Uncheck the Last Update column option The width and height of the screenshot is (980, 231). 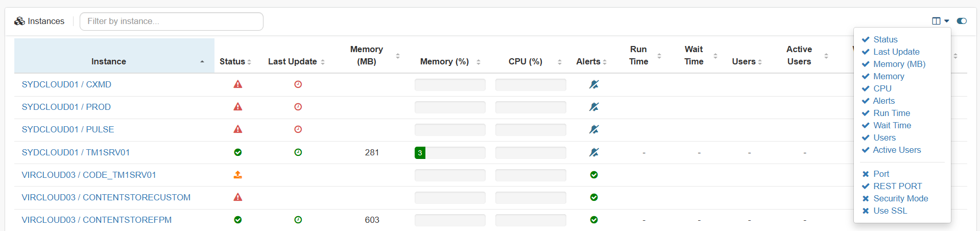[891, 52]
